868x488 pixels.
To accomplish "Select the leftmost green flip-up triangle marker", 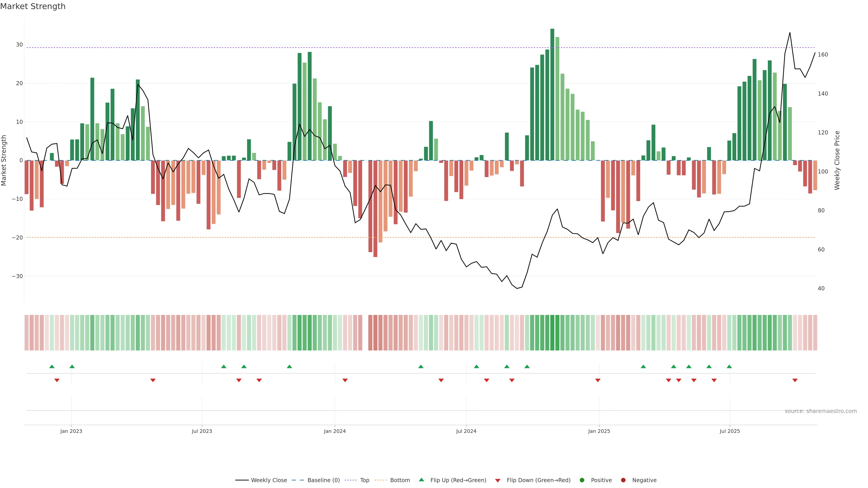I will pyautogui.click(x=52, y=366).
